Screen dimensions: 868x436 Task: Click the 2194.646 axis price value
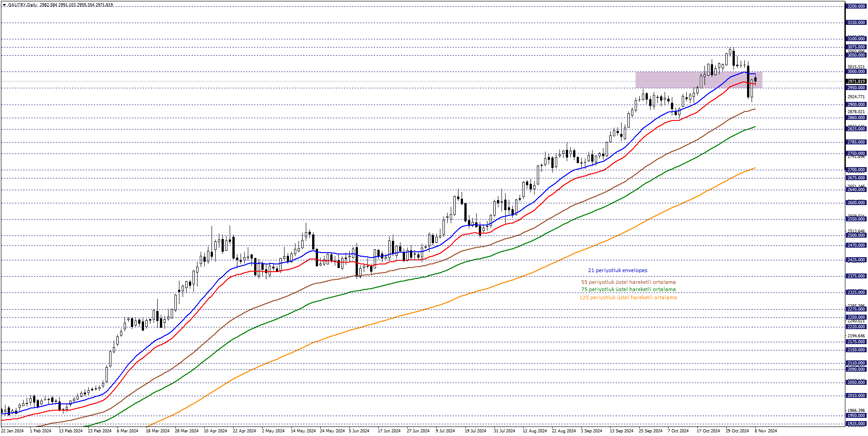856,336
